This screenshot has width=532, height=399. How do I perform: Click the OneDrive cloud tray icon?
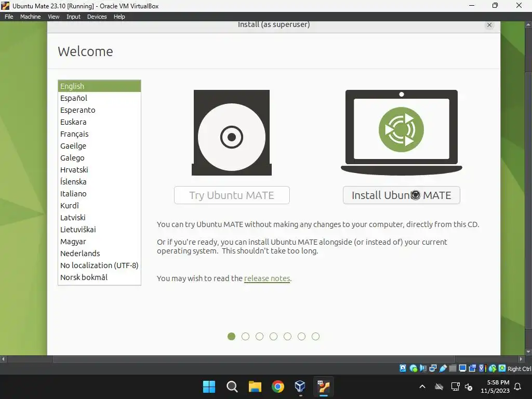[x=439, y=387]
